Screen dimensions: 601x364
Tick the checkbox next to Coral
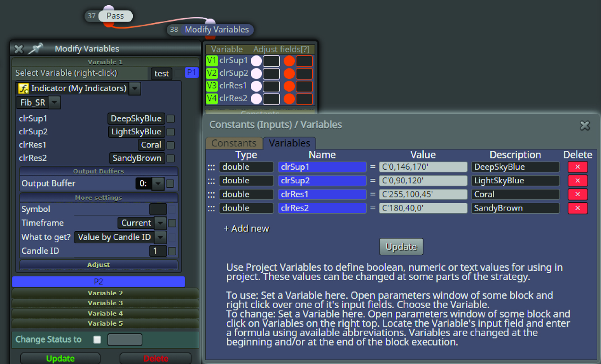pyautogui.click(x=171, y=145)
